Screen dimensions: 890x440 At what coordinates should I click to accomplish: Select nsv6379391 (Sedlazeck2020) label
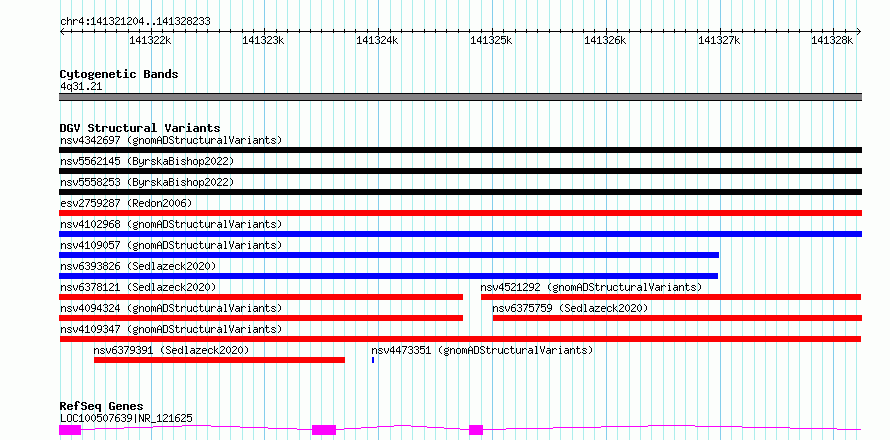(171, 350)
